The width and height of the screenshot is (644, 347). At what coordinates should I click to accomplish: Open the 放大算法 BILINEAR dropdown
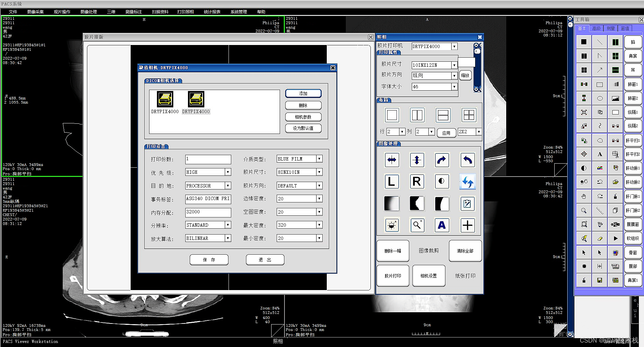pos(228,238)
